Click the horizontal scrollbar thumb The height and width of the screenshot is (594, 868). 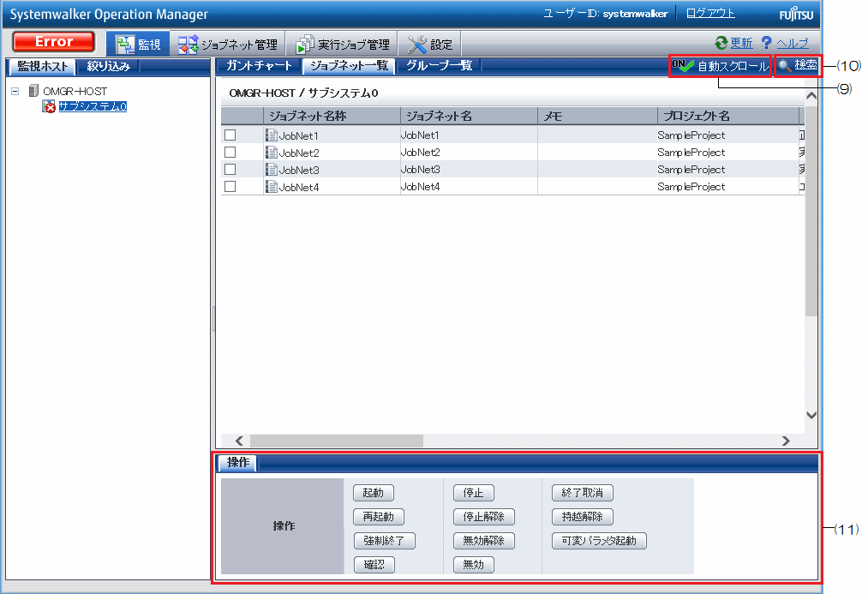click(337, 441)
